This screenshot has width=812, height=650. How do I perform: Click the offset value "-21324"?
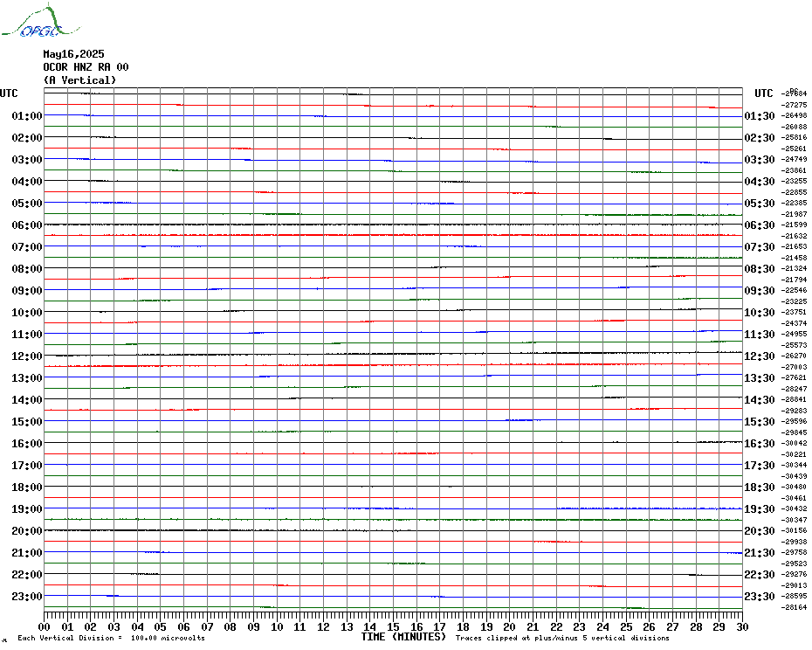click(794, 268)
